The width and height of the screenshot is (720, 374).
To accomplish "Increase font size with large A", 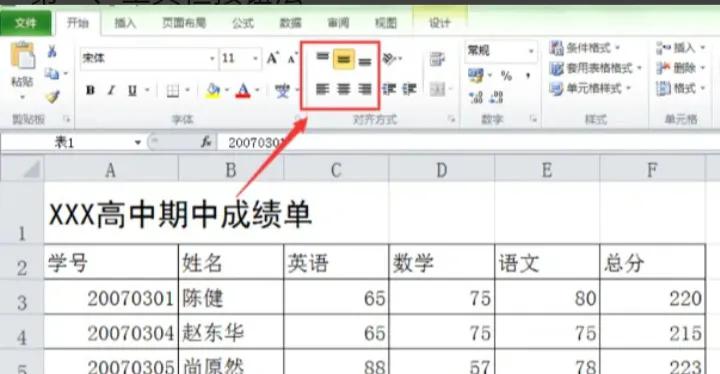I will pyautogui.click(x=272, y=58).
